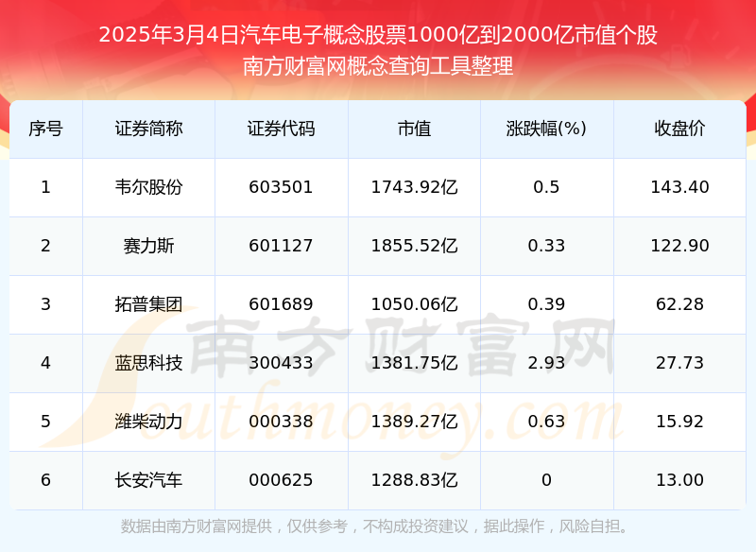
Task: Click serial number '4' of 蓝思科技 row
Action: (45, 363)
